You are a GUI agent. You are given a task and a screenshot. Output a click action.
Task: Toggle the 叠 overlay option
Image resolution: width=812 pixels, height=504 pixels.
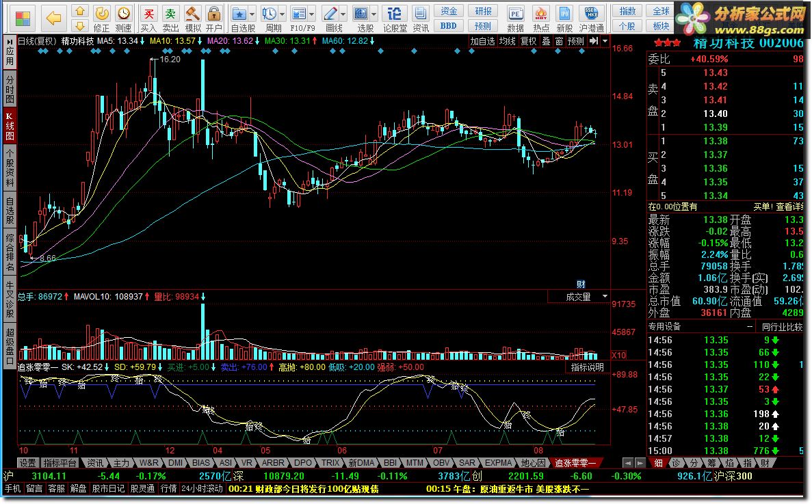click(547, 41)
